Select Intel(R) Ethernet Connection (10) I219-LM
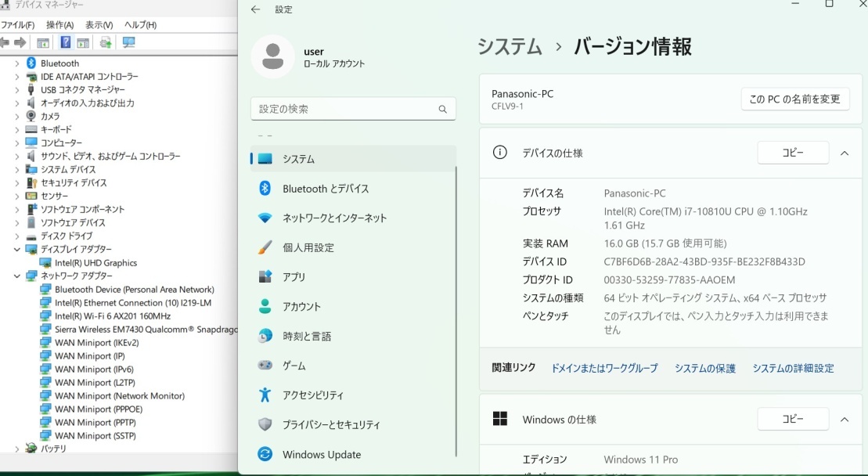This screenshot has height=476, width=868. [133, 303]
